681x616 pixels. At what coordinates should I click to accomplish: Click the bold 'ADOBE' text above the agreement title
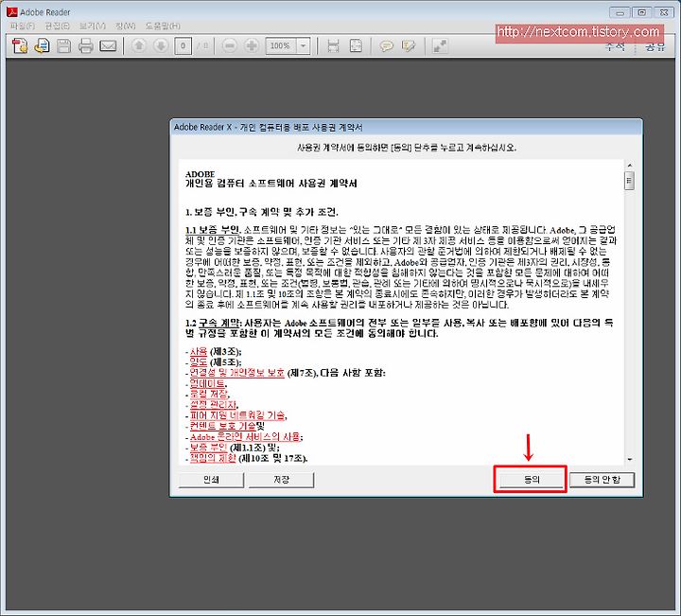coord(200,174)
